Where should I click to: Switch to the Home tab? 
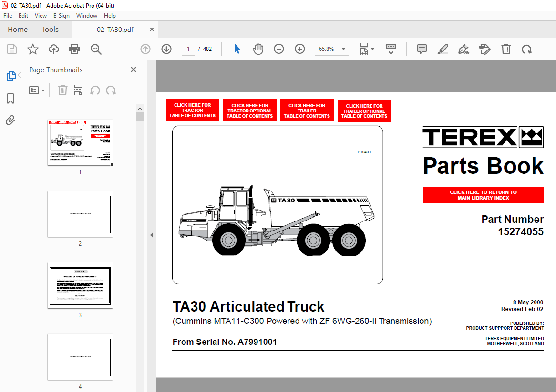pyautogui.click(x=18, y=30)
